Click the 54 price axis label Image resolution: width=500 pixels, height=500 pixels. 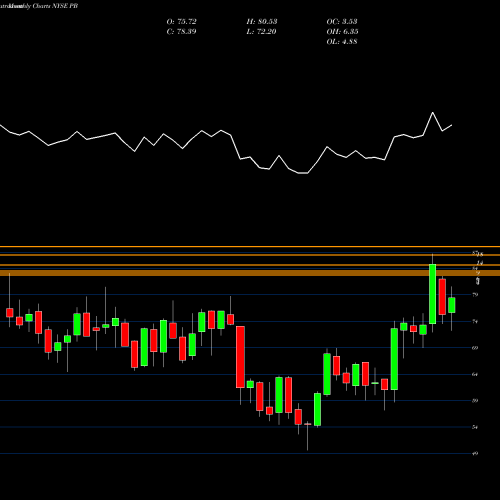[x=475, y=427]
